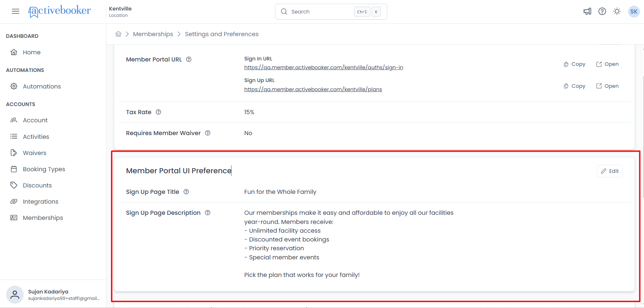Click the 15% tax rate value

pos(249,112)
